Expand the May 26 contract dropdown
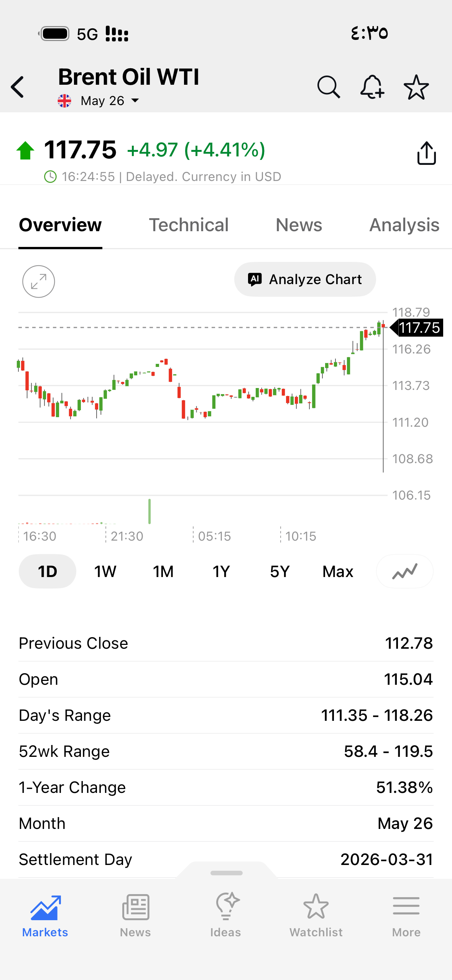452x980 pixels. [x=110, y=101]
